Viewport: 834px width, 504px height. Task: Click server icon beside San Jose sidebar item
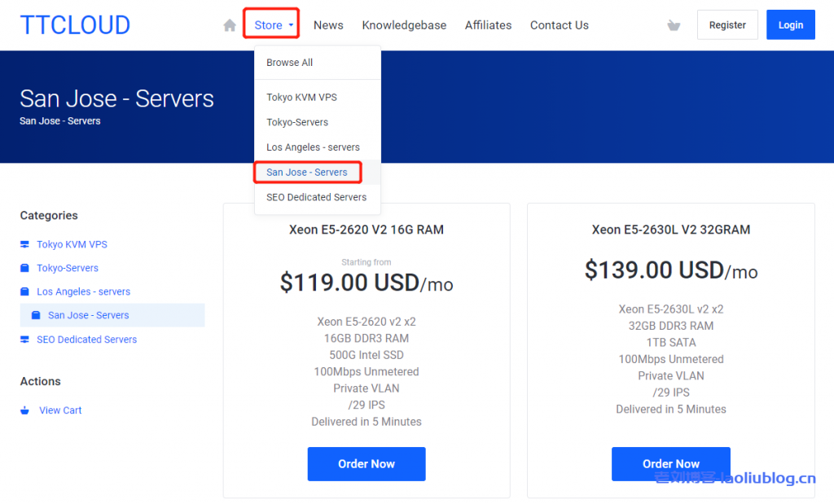point(36,315)
